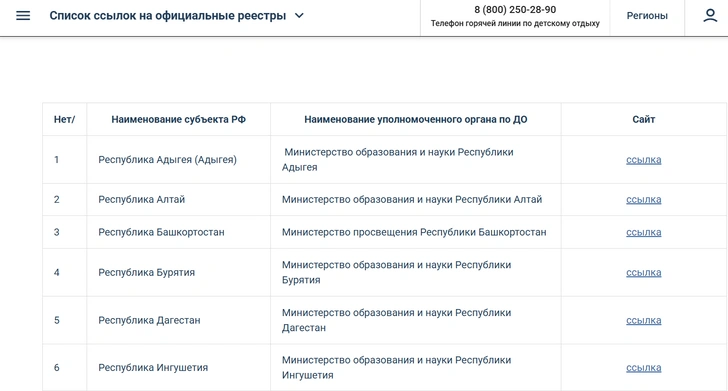This screenshot has height=391, width=728.
Task: Open ссылка for Республика Алтай
Action: coord(644,200)
